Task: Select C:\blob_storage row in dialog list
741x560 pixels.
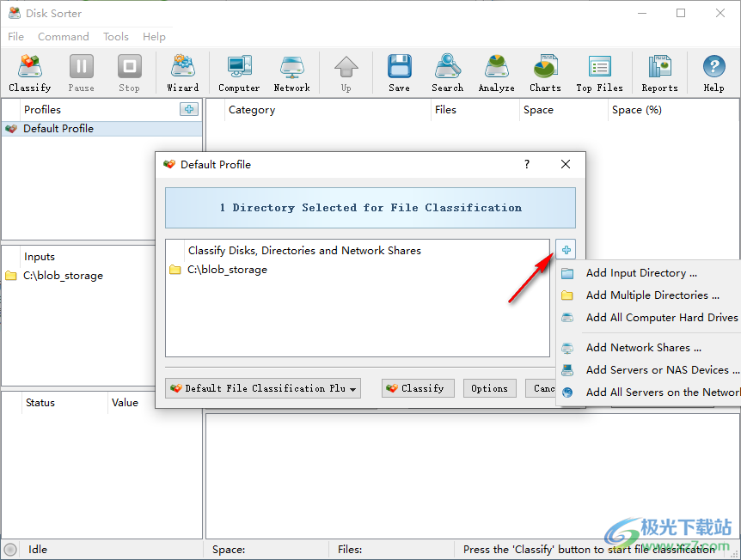Action: [358, 270]
